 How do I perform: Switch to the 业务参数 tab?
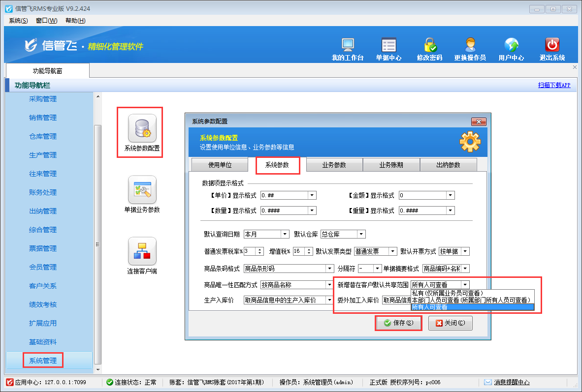(334, 165)
